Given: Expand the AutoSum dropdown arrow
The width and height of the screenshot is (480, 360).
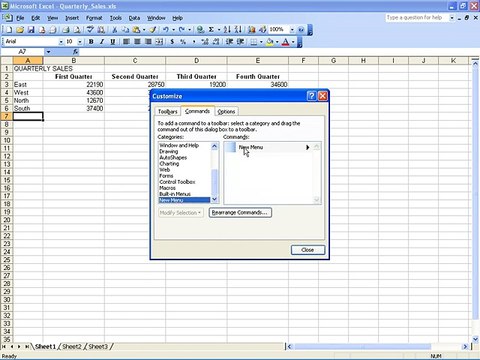Looking at the screenshot, I should [x=219, y=30].
